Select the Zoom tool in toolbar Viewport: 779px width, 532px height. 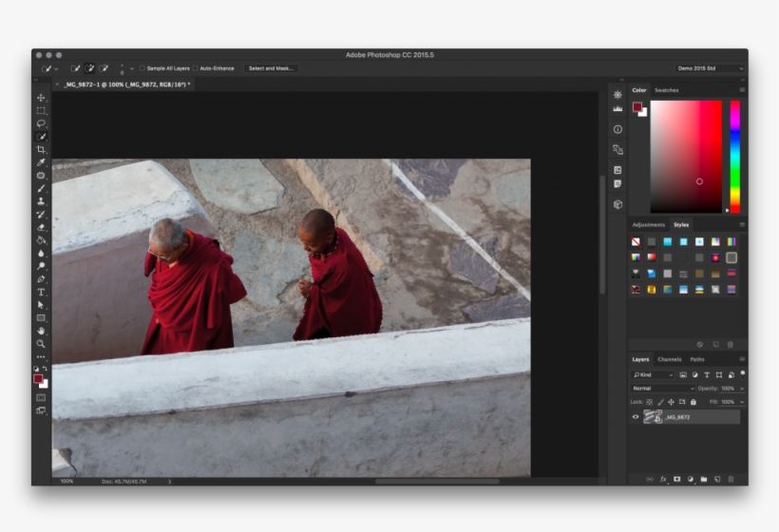pyautogui.click(x=41, y=343)
